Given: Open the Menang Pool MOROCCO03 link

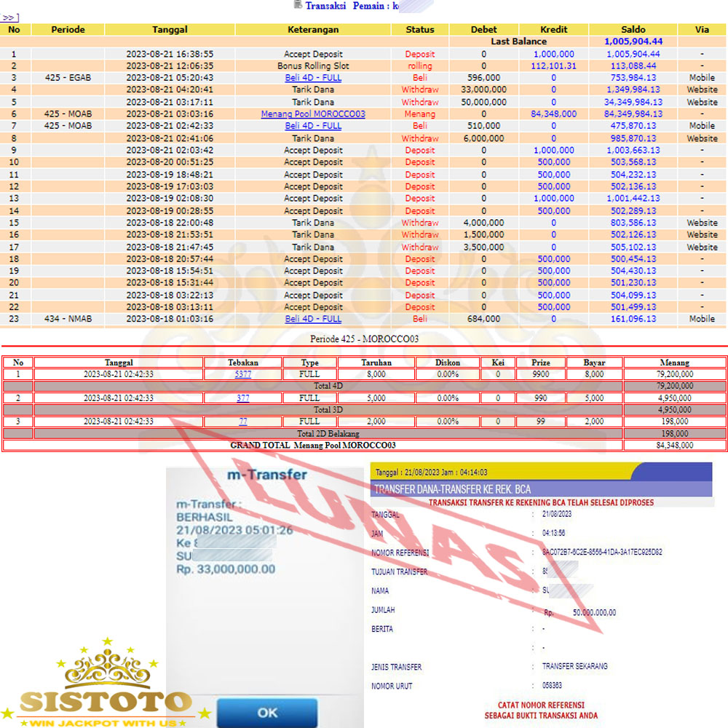Looking at the screenshot, I should pyautogui.click(x=313, y=114).
